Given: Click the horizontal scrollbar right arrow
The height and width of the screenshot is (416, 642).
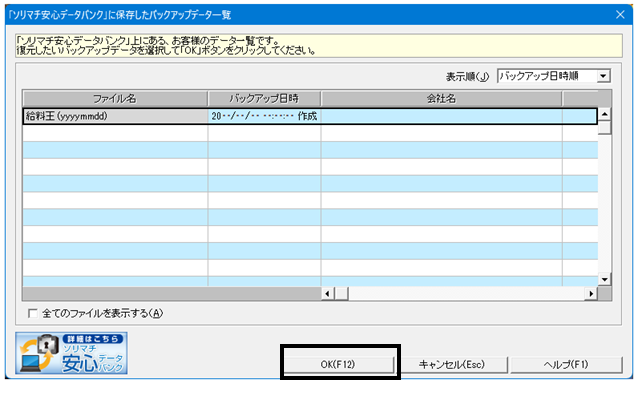Looking at the screenshot, I should (591, 294).
